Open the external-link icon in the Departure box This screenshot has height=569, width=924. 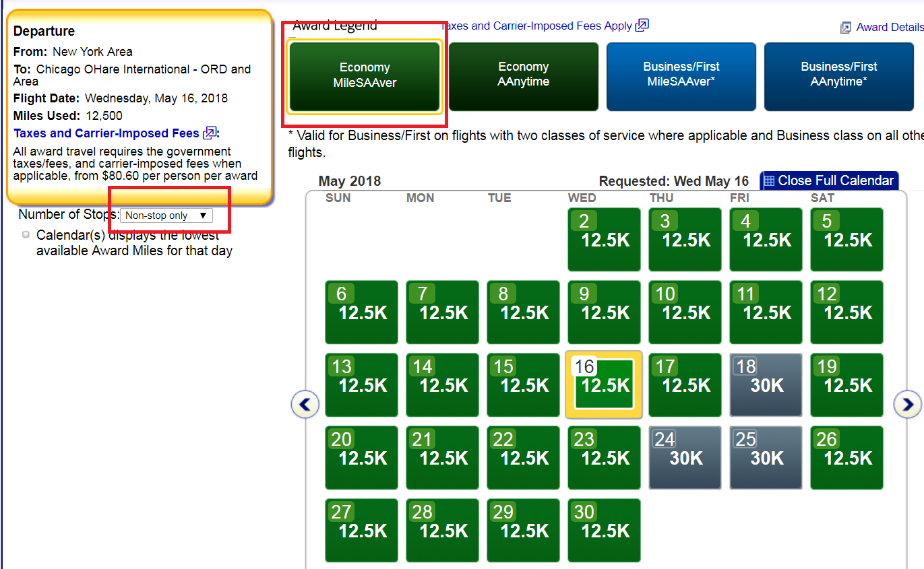(x=210, y=133)
